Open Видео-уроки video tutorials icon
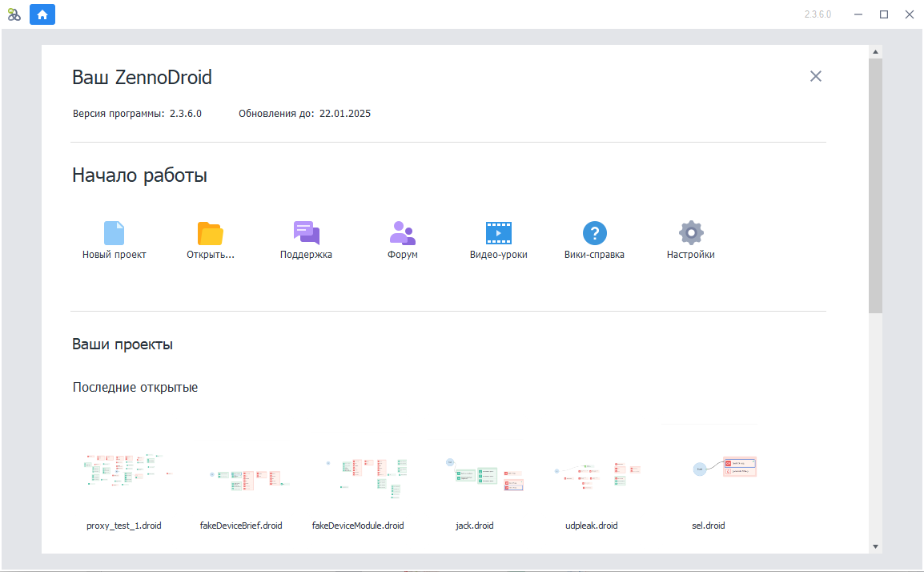The height and width of the screenshot is (572, 924). pos(498,233)
